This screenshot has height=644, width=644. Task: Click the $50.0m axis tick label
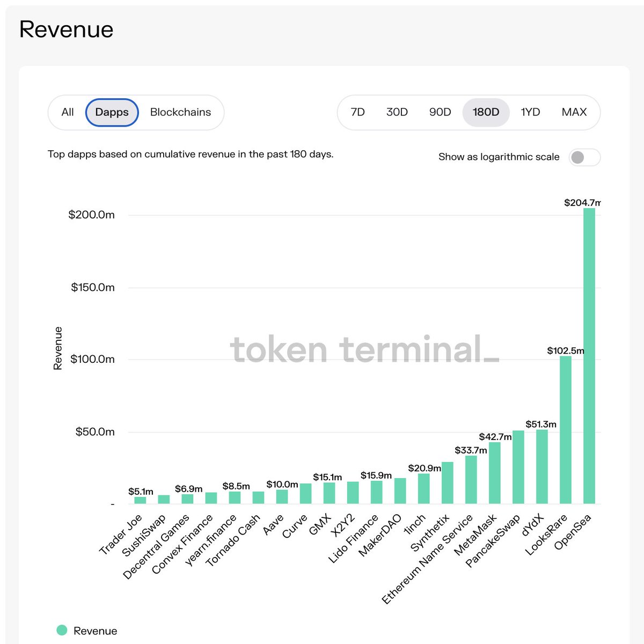click(95, 431)
